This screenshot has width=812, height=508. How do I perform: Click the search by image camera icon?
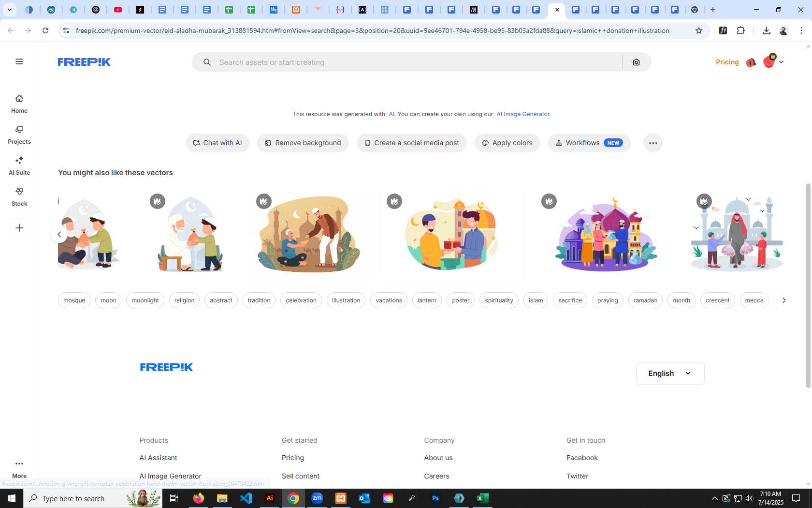click(x=636, y=62)
